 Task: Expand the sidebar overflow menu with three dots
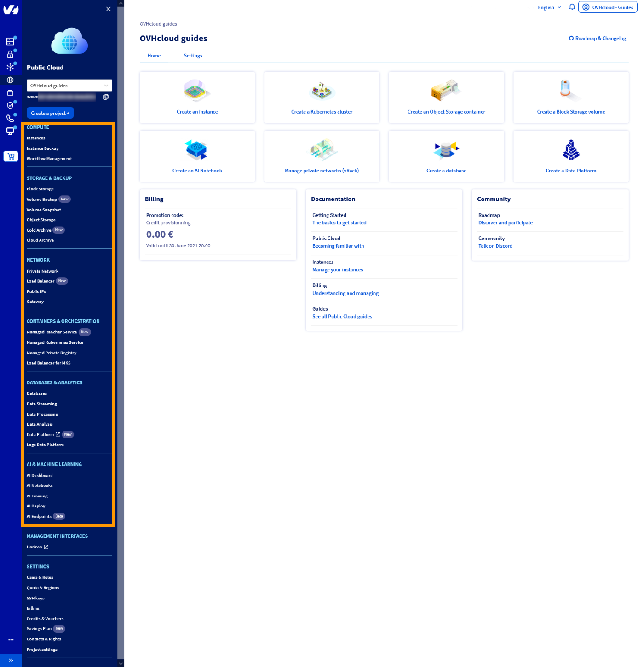pyautogui.click(x=11, y=639)
